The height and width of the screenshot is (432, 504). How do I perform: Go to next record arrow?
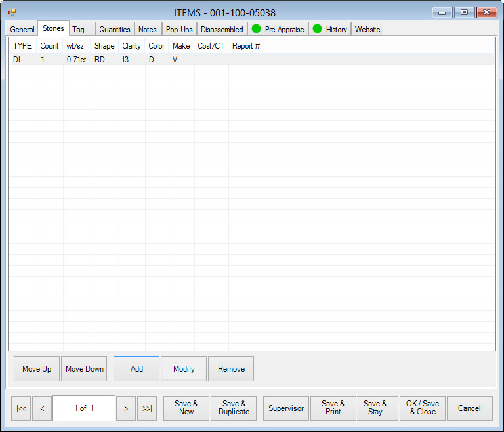click(126, 408)
